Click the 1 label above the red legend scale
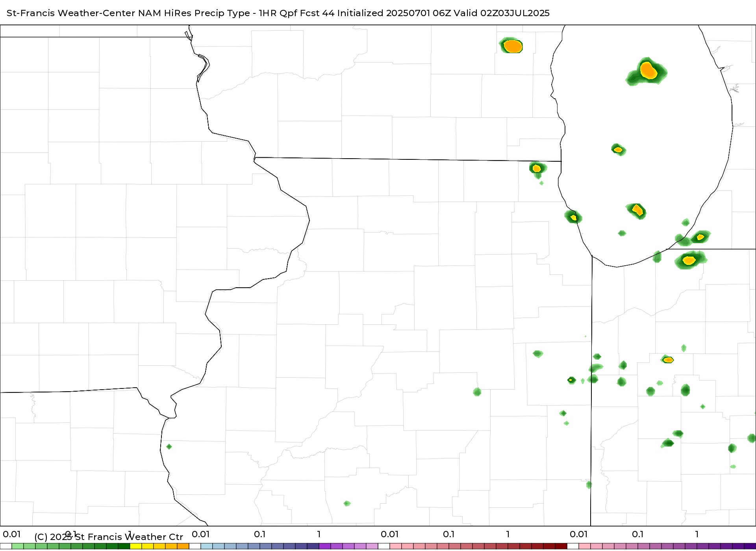The image size is (756, 551). [x=508, y=534]
